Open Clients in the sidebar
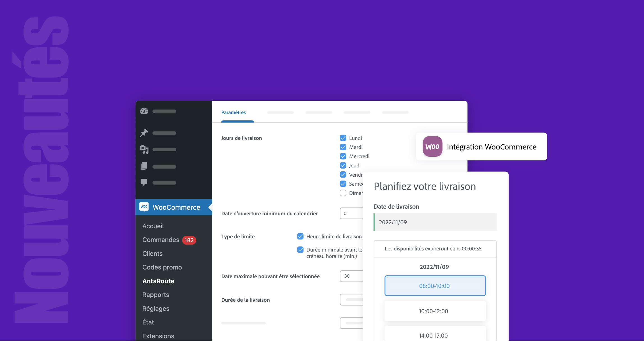The image size is (644, 341). 152,254
